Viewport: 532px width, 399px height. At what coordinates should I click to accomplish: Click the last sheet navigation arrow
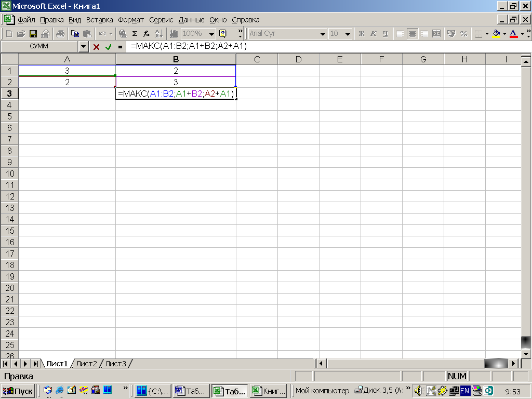click(x=36, y=364)
